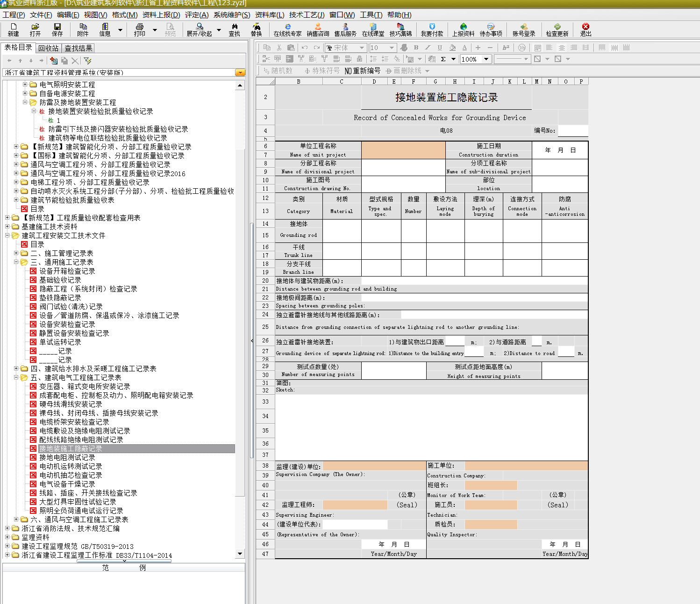
Task: Expand the 监理资料 tree node
Action: [7, 537]
